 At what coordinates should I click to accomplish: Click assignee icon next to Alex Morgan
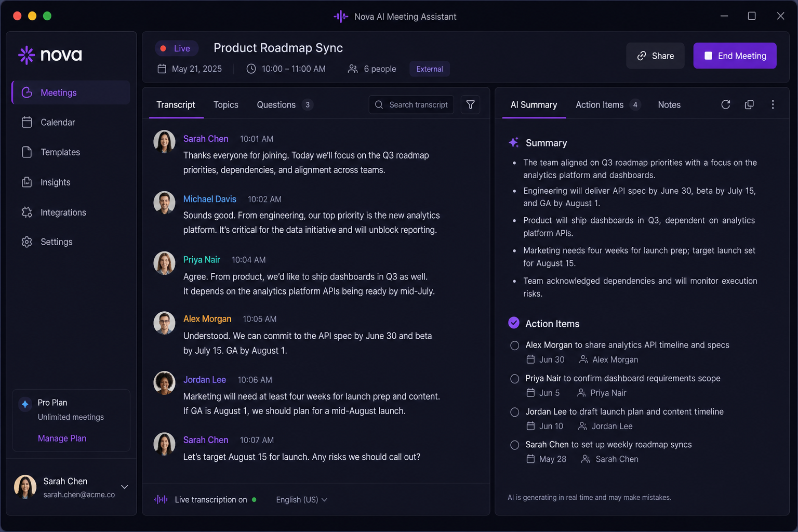click(x=583, y=360)
